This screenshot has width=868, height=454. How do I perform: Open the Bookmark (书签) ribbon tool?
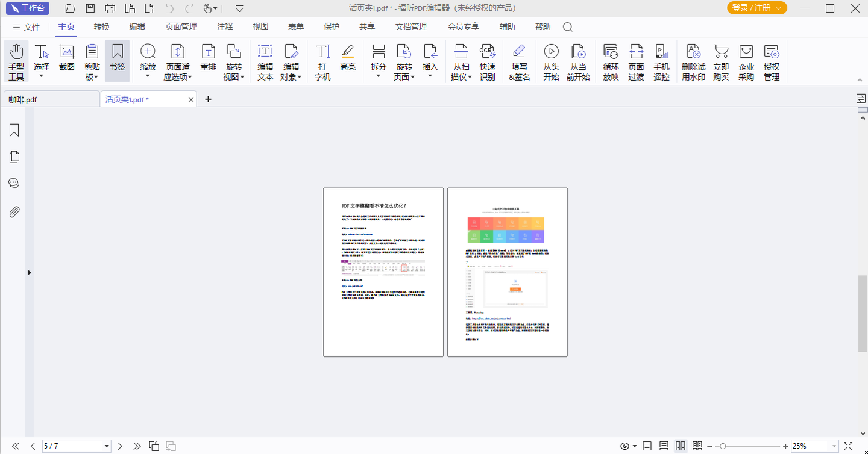pyautogui.click(x=118, y=61)
